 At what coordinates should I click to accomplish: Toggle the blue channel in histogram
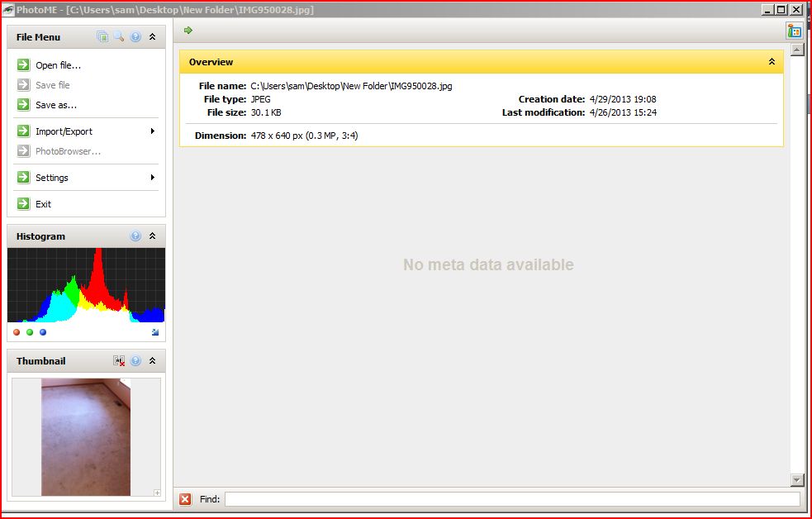pyautogui.click(x=43, y=332)
